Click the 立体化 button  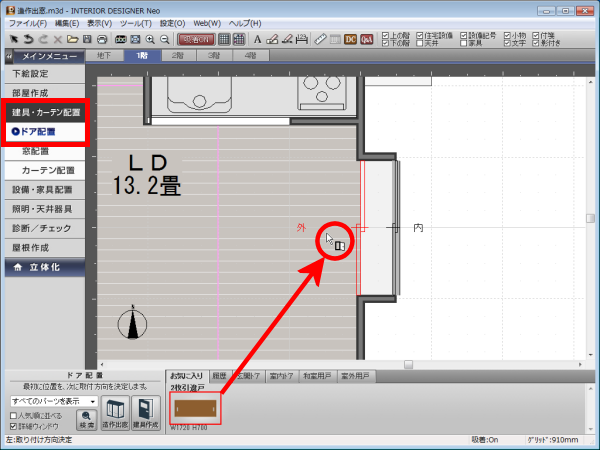48,267
